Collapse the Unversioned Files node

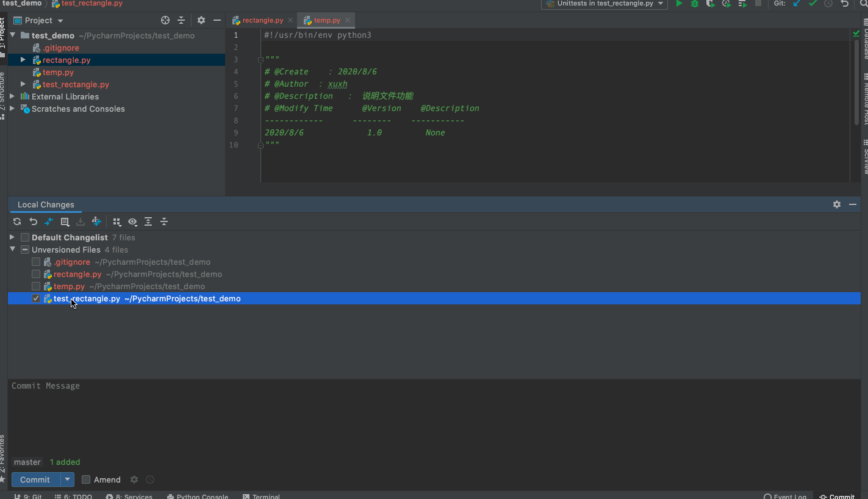pyautogui.click(x=12, y=249)
